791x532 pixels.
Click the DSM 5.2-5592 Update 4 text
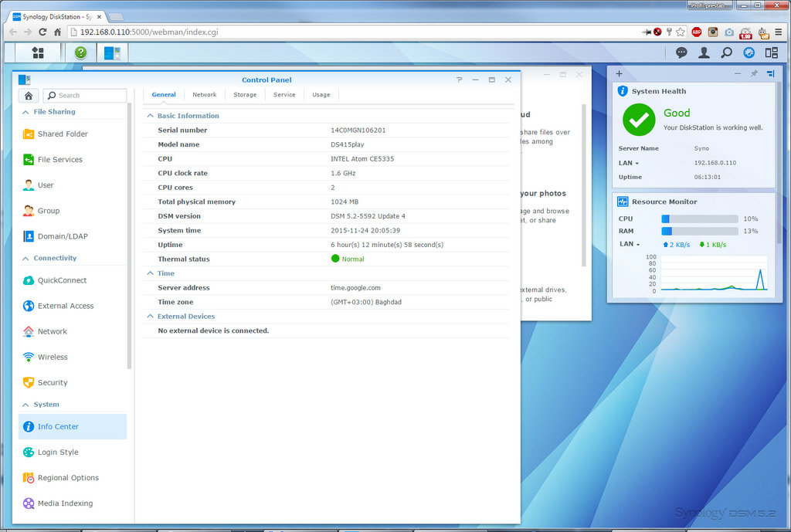point(368,216)
